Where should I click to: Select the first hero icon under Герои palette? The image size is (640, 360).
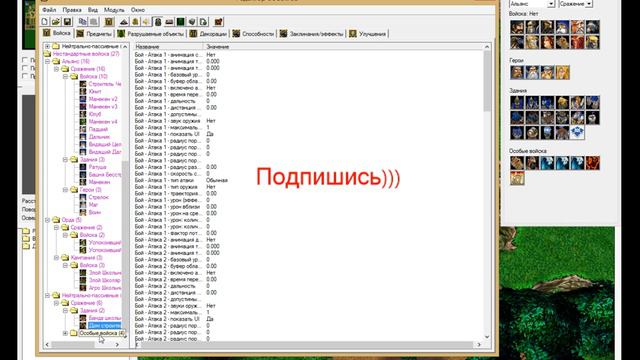517,73
